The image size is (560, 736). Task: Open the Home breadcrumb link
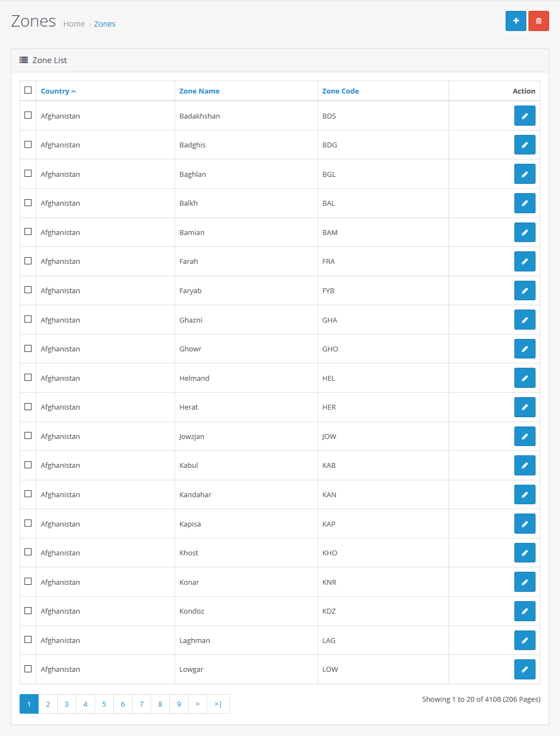tap(73, 23)
